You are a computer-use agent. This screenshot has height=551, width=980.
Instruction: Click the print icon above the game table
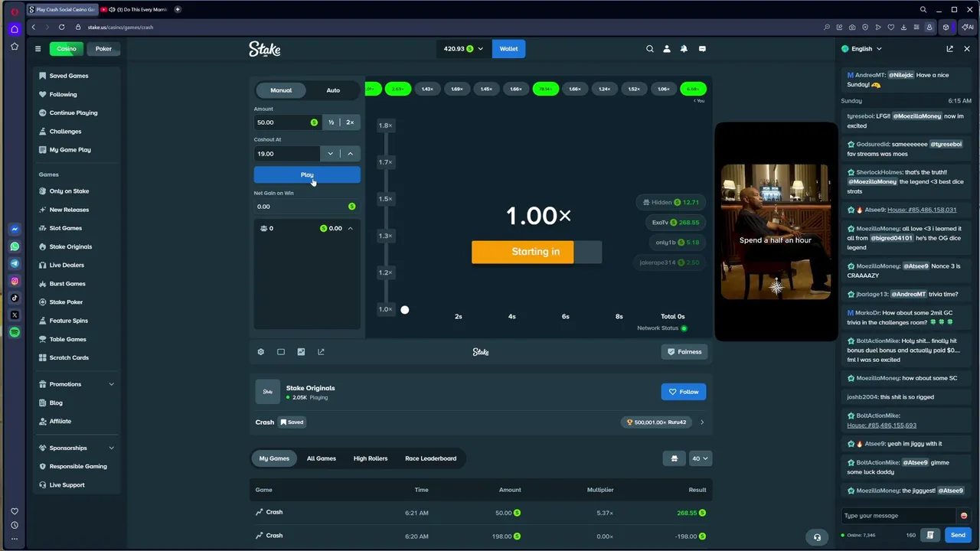[674, 458]
